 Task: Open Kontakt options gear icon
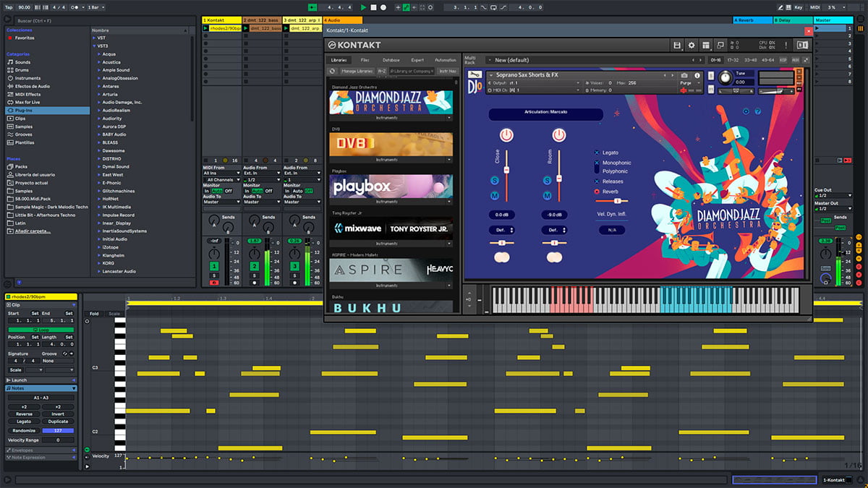(x=692, y=45)
